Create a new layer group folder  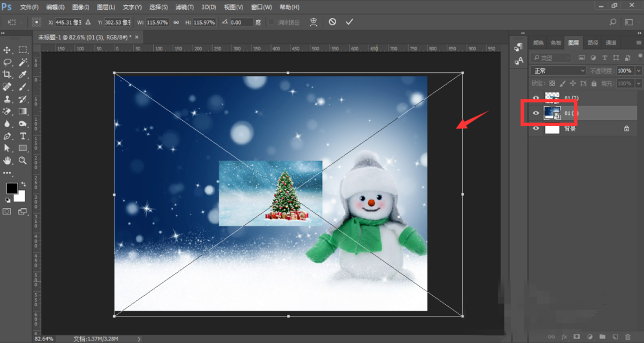point(602,337)
